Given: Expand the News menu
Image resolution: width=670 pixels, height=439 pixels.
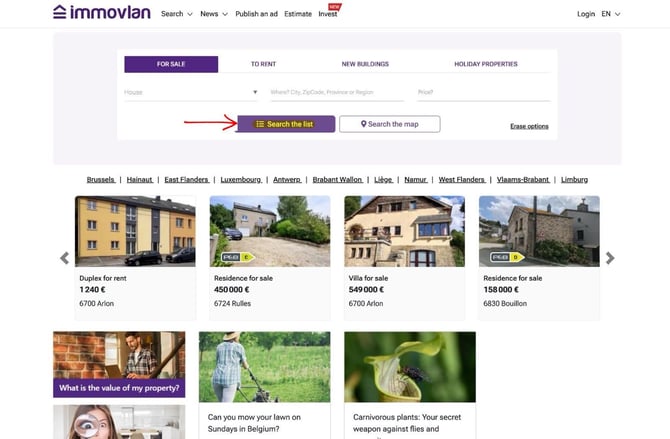Looking at the screenshot, I should 213,14.
